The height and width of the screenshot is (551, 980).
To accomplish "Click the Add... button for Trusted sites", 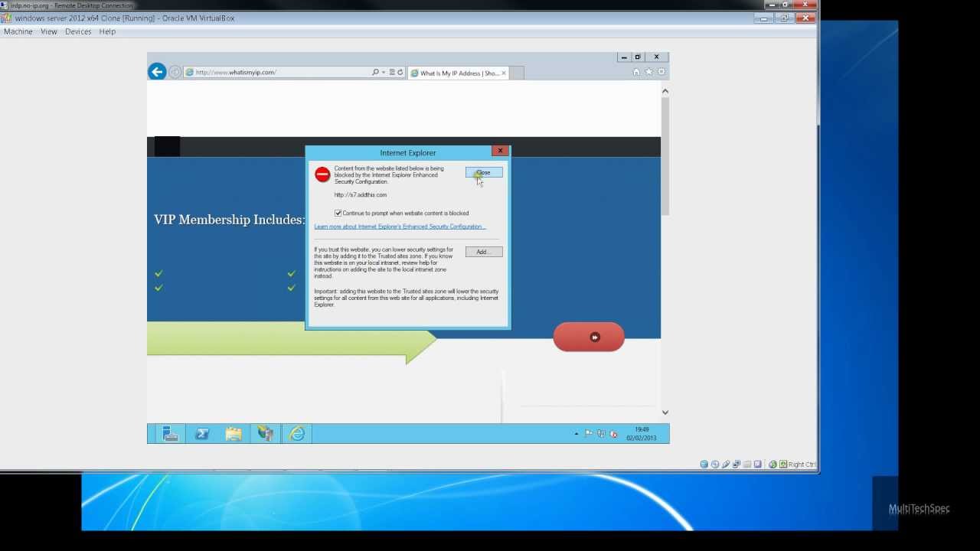I will tap(484, 252).
